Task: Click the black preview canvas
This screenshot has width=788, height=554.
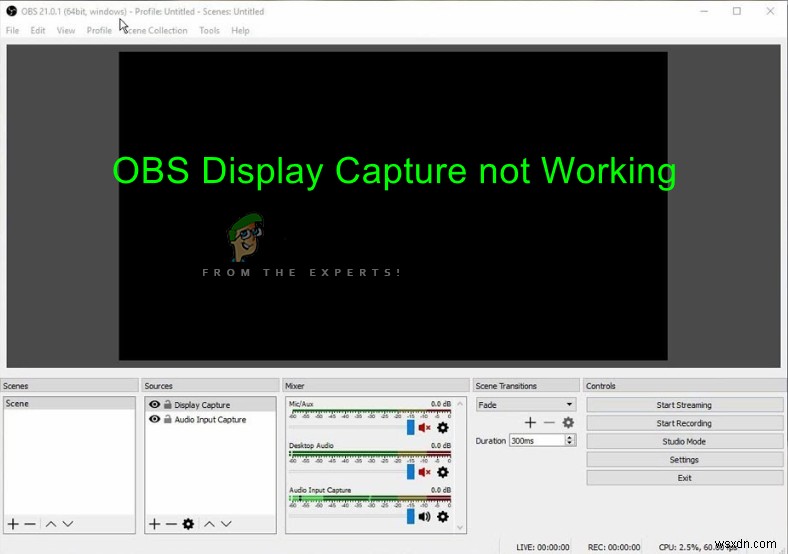Action: coord(393,206)
